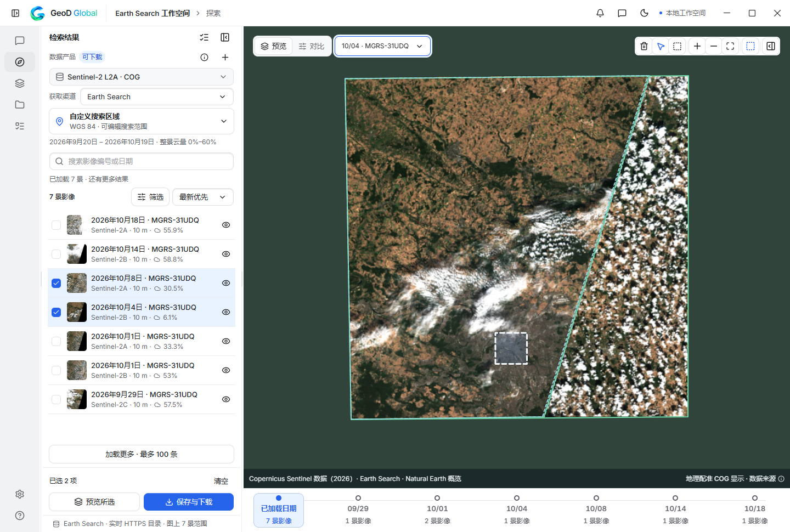Click the Earth Search 工作空间 breadcrumb
This screenshot has width=790, height=532.
pyautogui.click(x=153, y=13)
